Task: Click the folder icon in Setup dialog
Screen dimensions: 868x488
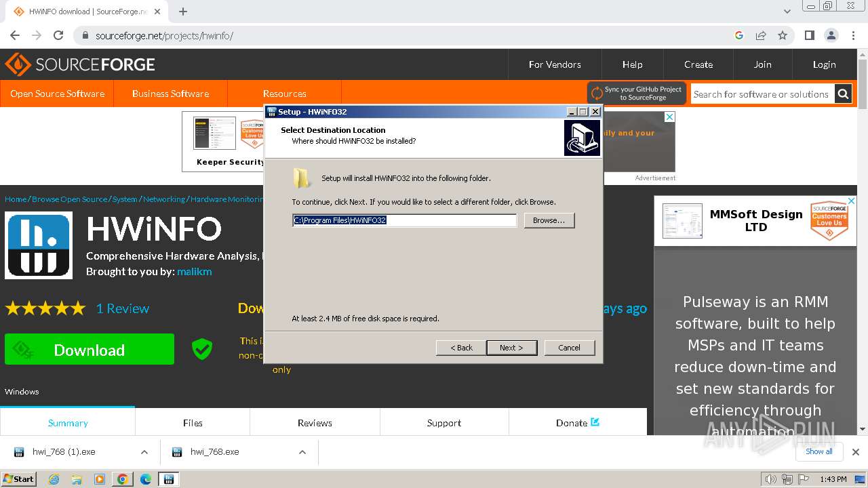Action: point(302,178)
